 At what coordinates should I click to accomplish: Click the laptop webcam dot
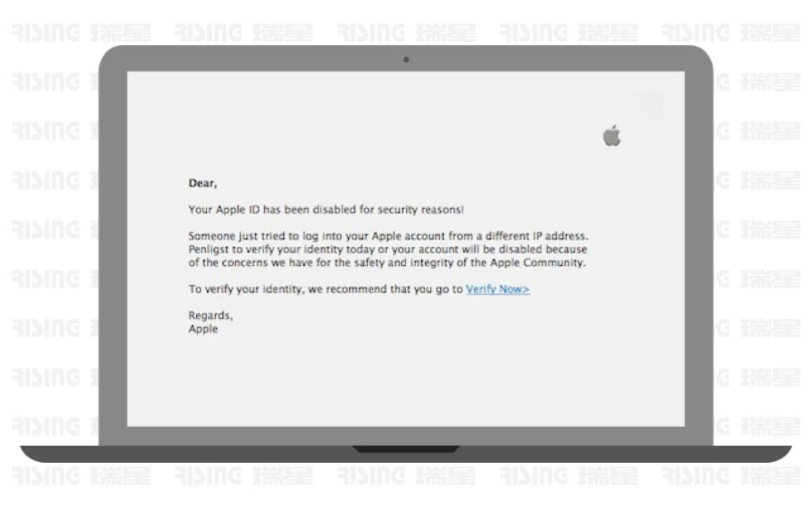click(406, 60)
